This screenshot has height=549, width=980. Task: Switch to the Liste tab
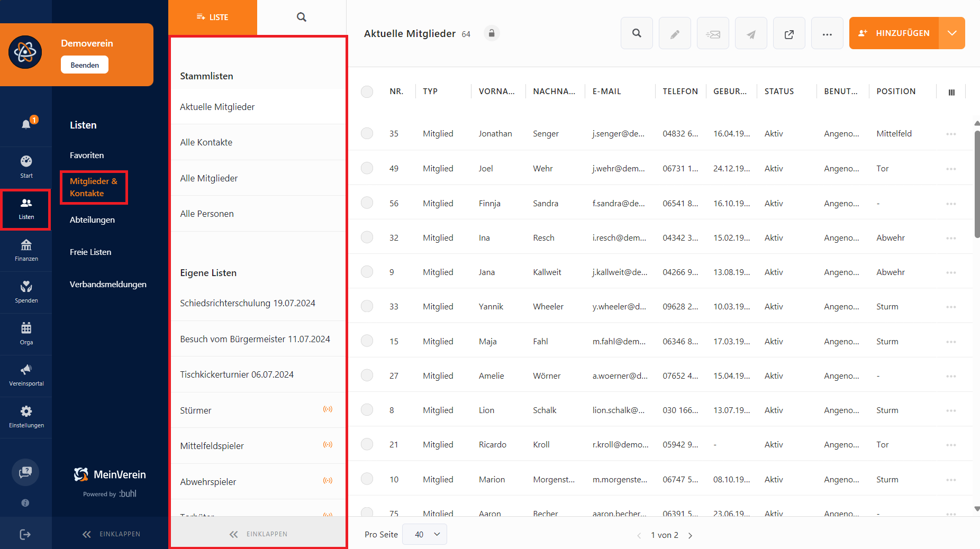213,17
